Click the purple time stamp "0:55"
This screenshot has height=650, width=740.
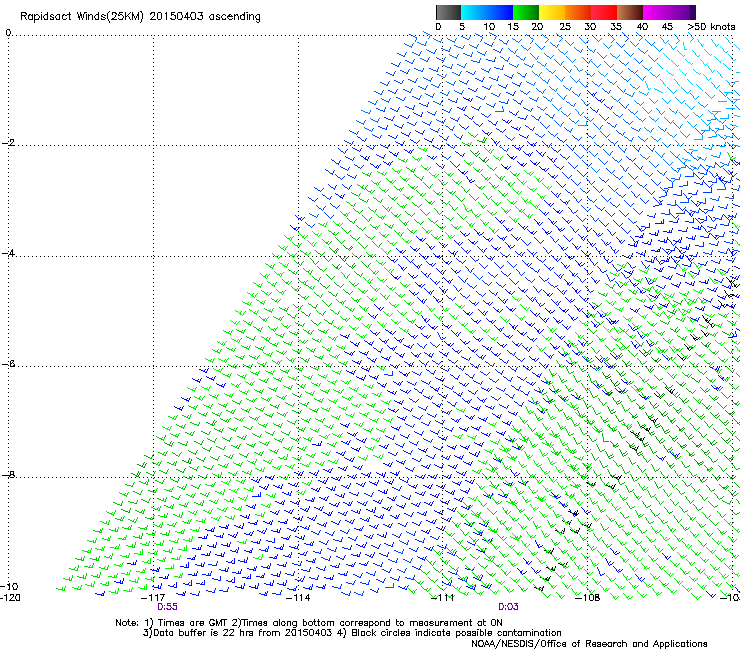click(x=168, y=607)
